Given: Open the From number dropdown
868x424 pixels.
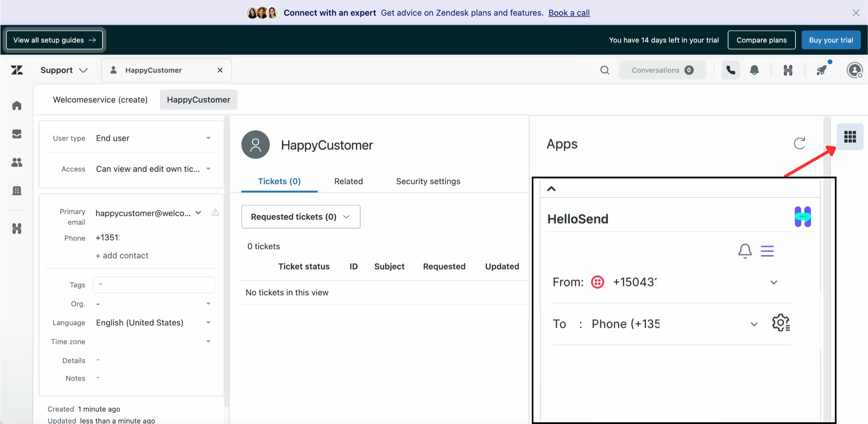Looking at the screenshot, I should click(x=773, y=283).
